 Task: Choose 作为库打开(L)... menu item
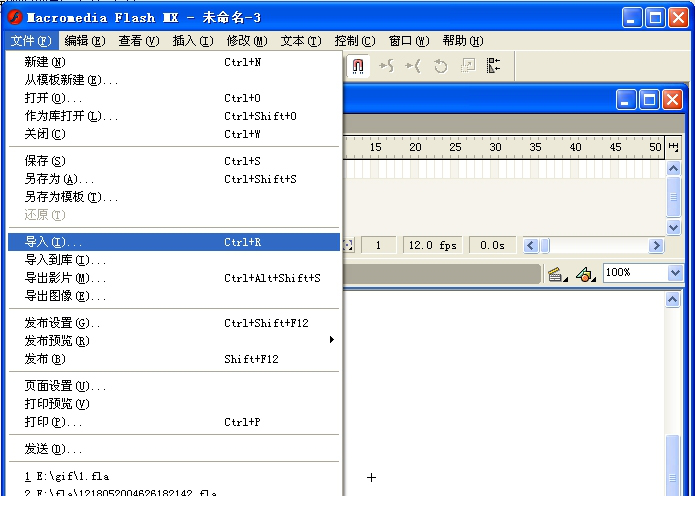174,116
